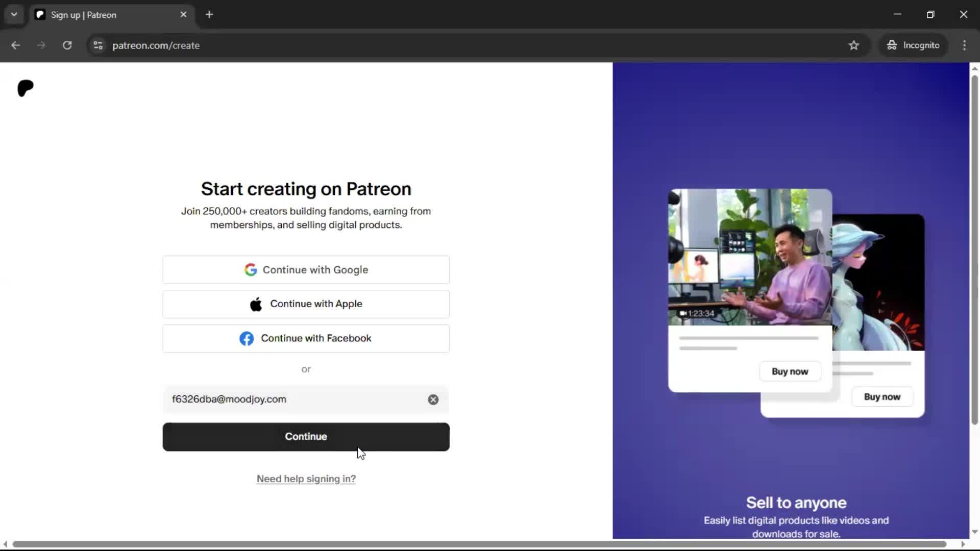
Task: Click the Google logo icon
Action: pos(251,270)
